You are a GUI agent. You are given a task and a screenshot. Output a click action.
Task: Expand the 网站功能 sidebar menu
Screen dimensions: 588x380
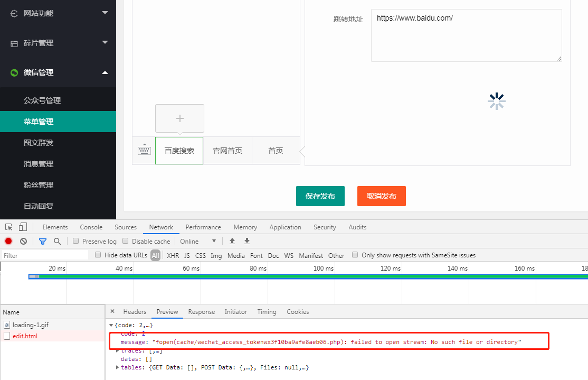click(x=105, y=13)
